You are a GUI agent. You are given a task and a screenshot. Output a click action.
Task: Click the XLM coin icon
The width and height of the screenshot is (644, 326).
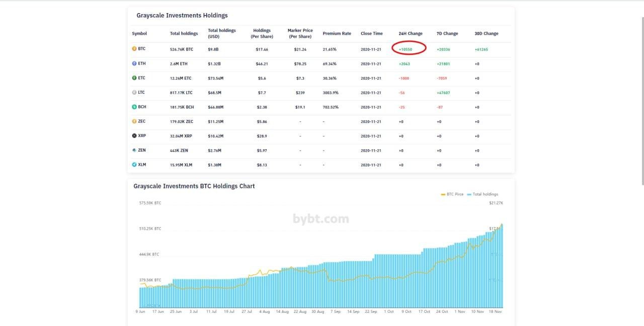[134, 165]
